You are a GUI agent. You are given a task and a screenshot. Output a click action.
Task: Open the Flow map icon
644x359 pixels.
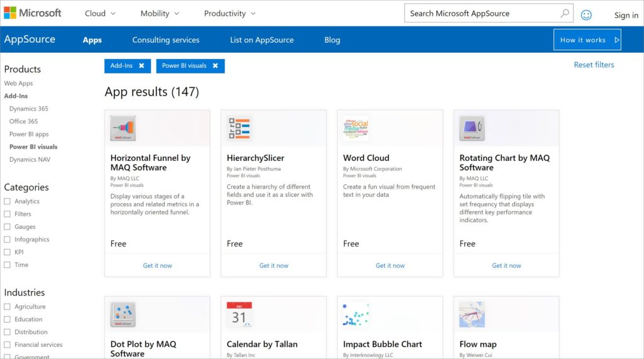pos(472,314)
